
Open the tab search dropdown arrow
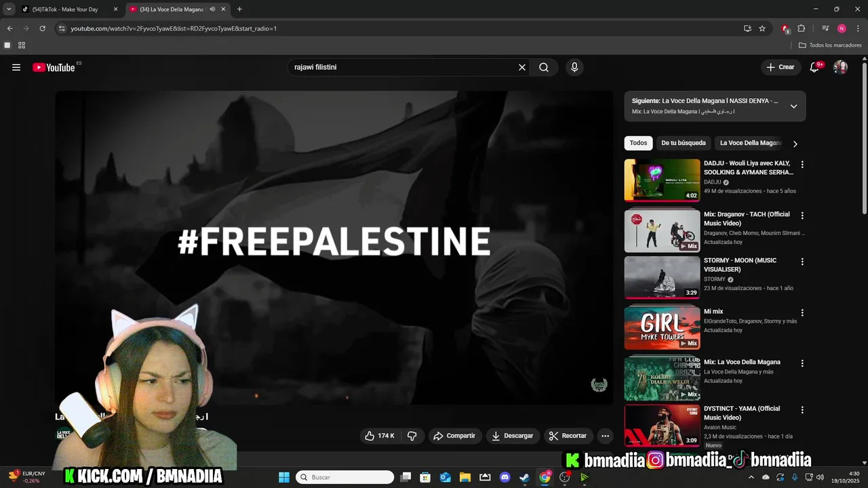tap(9, 9)
